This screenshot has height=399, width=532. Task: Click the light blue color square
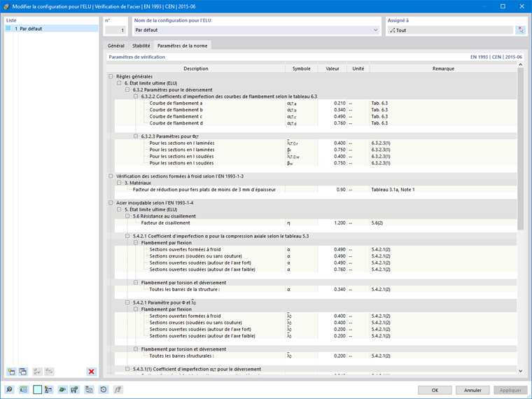pyautogui.click(x=37, y=389)
